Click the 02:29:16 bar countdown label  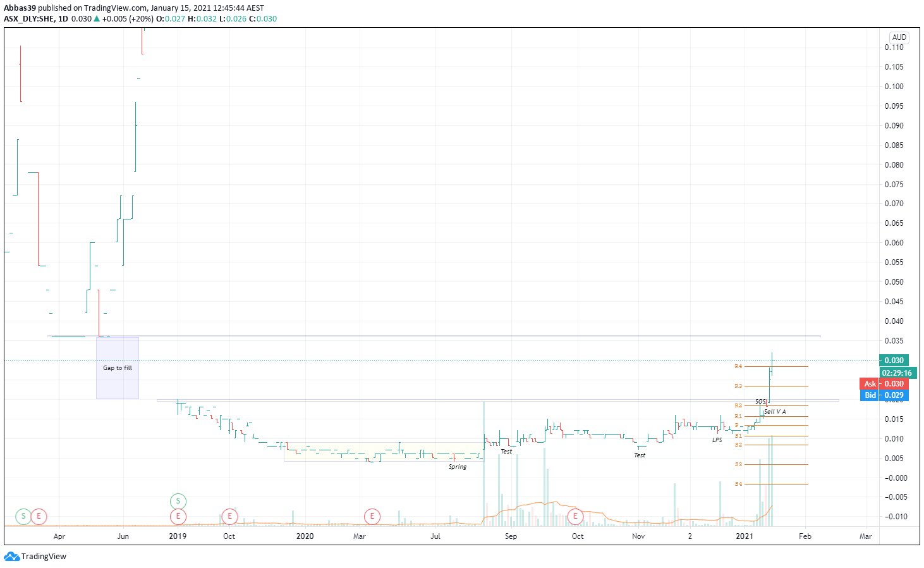coord(897,373)
